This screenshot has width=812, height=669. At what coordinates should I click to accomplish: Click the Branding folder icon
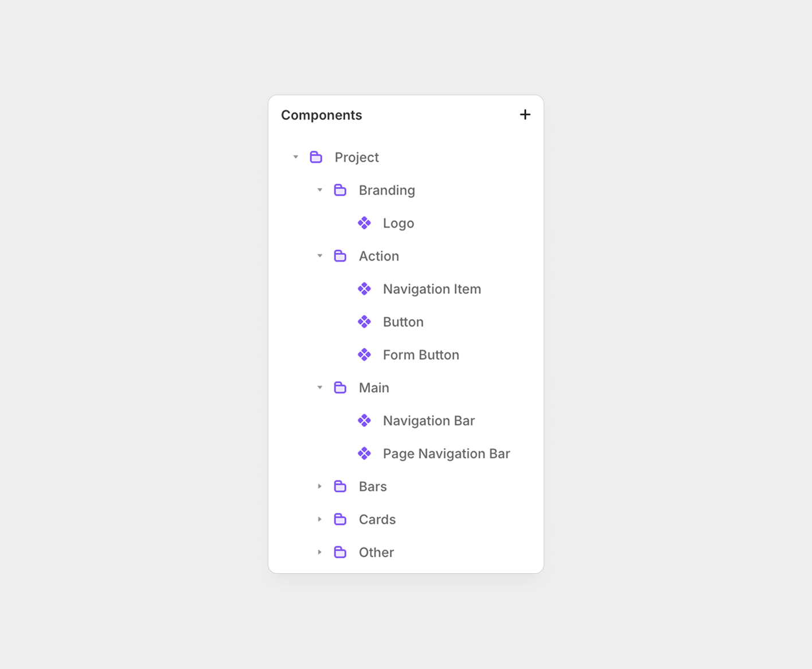click(x=340, y=190)
